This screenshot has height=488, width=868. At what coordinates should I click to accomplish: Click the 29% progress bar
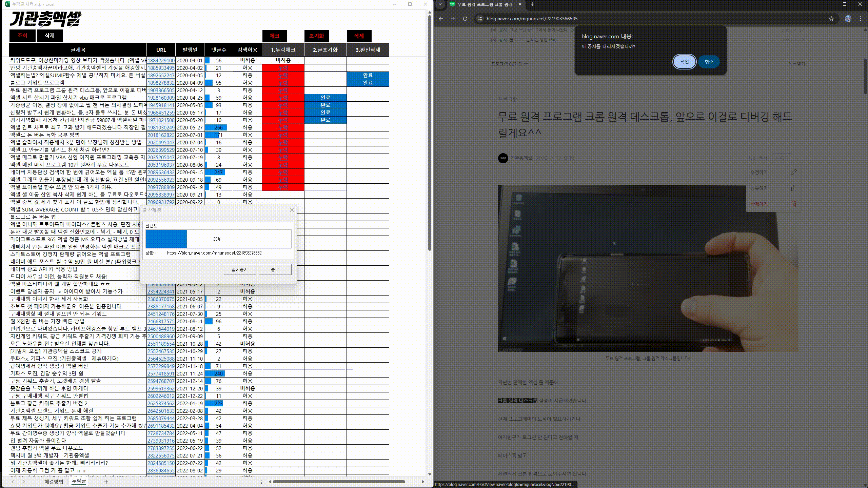[218, 239]
